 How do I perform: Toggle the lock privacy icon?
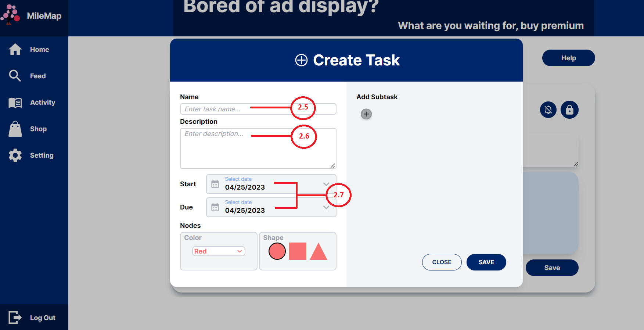(x=569, y=110)
